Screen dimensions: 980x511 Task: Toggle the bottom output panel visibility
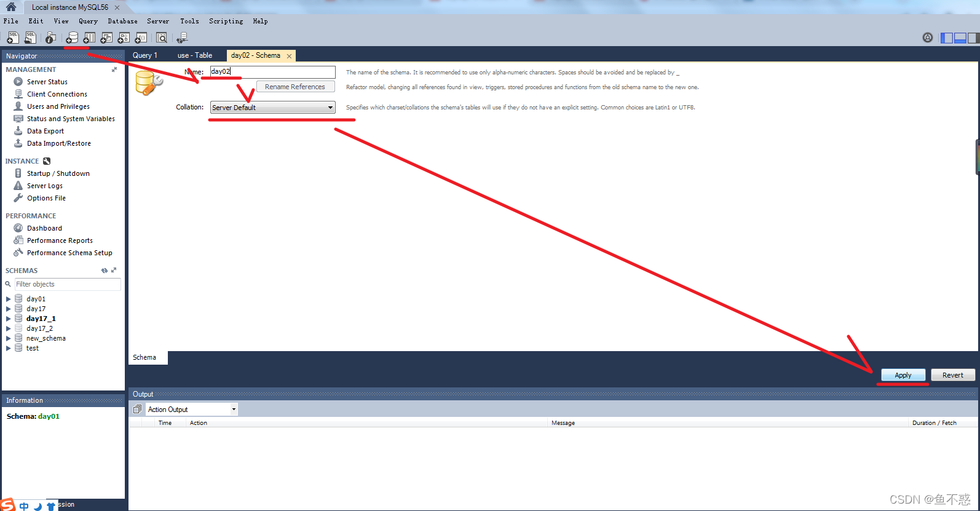(x=960, y=38)
